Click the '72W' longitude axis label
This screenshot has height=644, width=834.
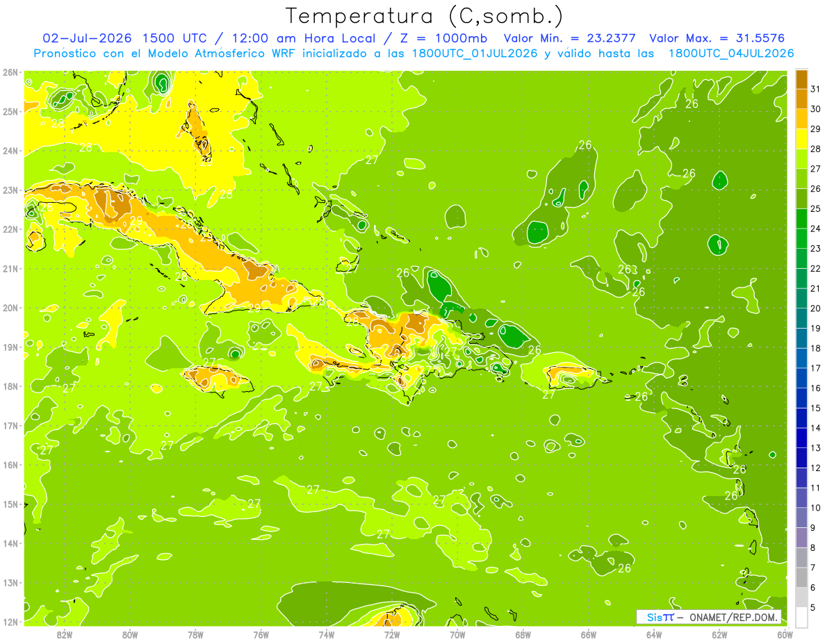click(x=392, y=634)
